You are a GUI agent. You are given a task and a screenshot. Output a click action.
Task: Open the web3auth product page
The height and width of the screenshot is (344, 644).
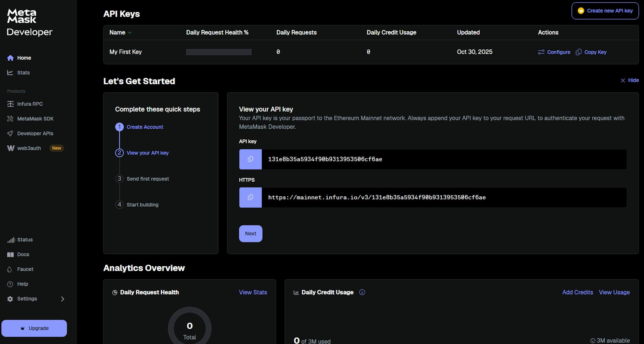(x=29, y=148)
